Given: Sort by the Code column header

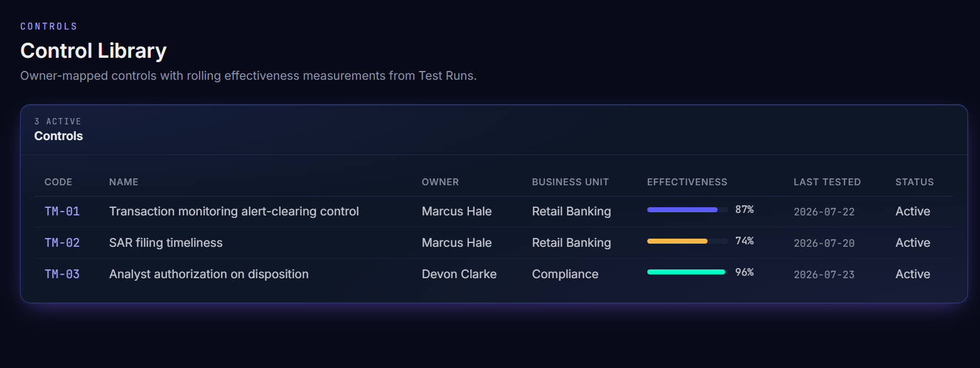Looking at the screenshot, I should click(x=58, y=182).
